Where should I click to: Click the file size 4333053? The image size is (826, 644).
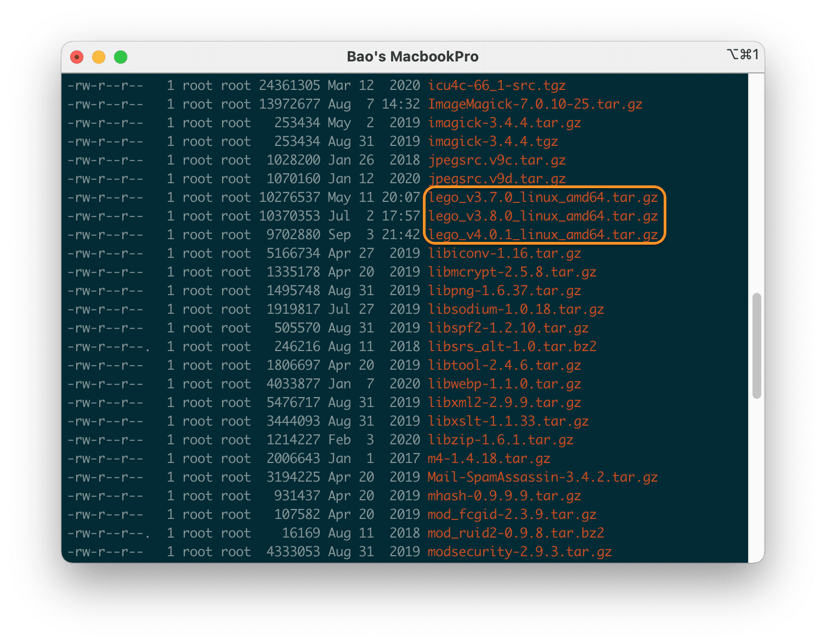[293, 552]
